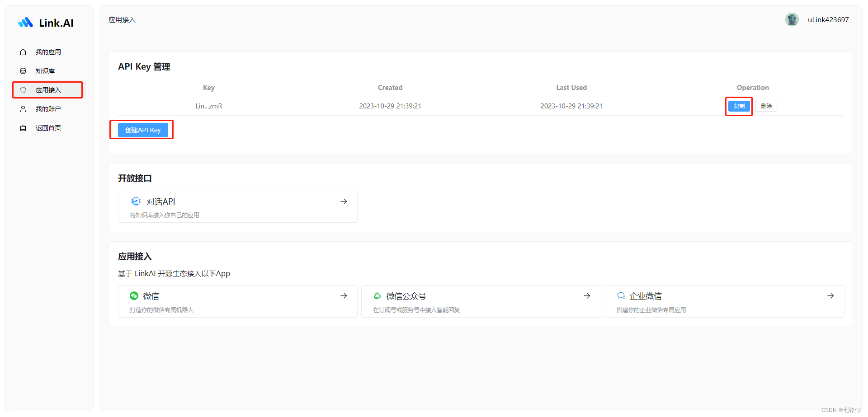Open the 微信 card arrow
This screenshot has width=868, height=417.
coord(344,296)
